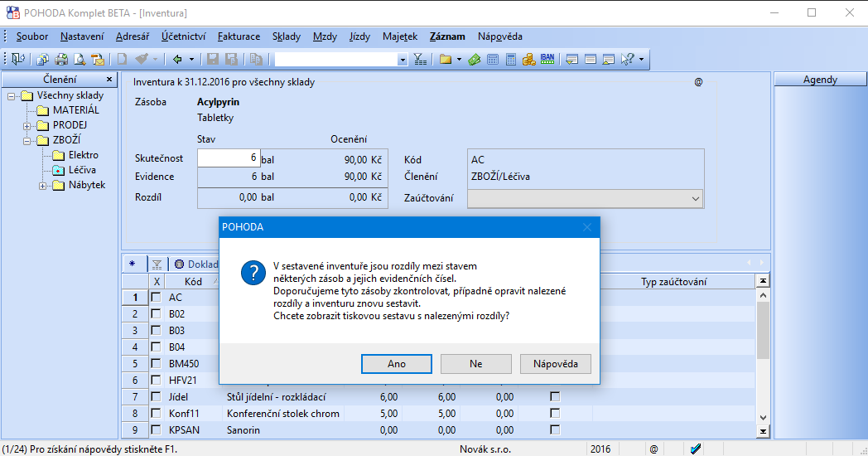Click the Typ zaúčtování column header
This screenshot has width=868, height=456.
tap(673, 282)
